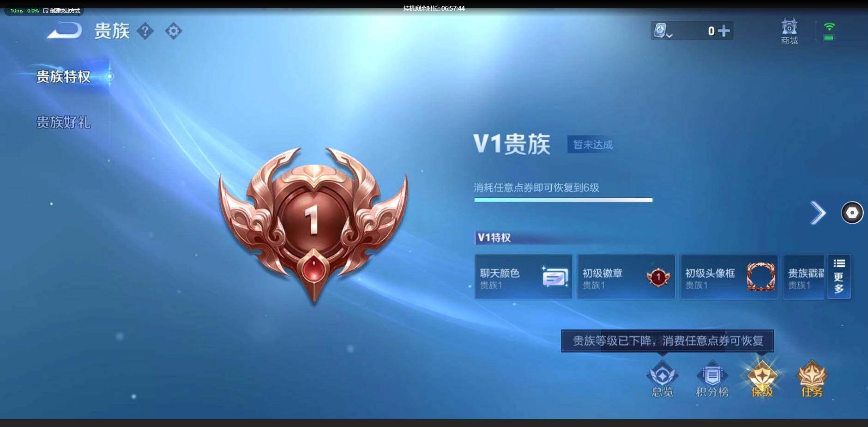868x427 pixels.
Task: Tap the floating round assist button
Action: click(x=852, y=213)
